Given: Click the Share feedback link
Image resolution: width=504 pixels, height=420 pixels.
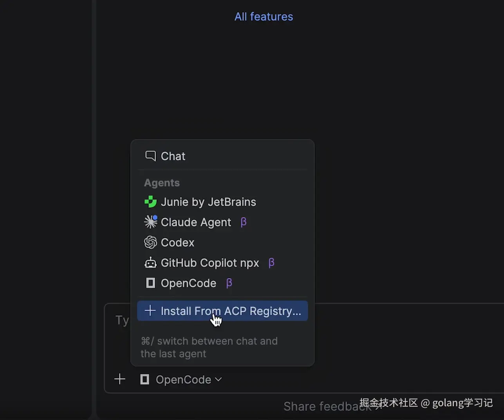Looking at the screenshot, I should tap(321, 407).
